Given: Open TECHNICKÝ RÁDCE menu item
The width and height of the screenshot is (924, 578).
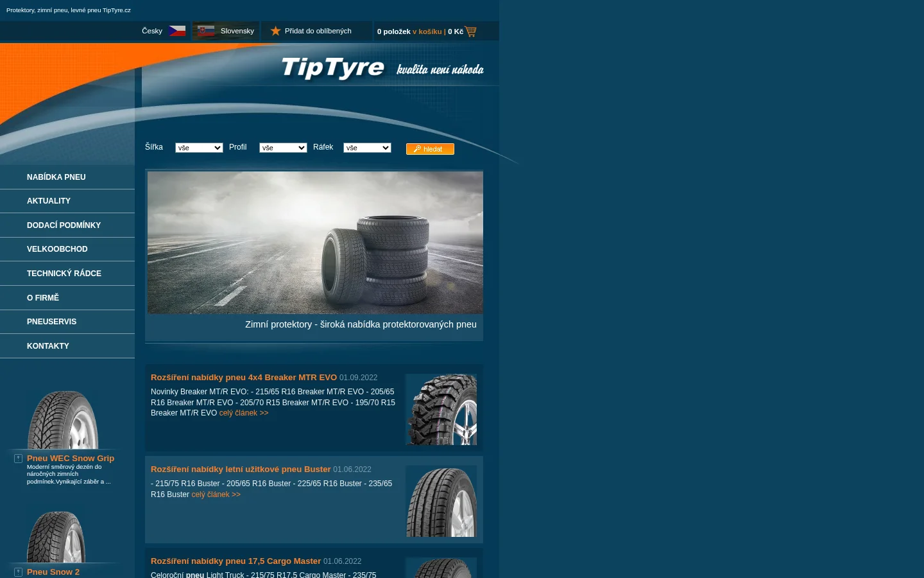Looking at the screenshot, I should (67, 274).
